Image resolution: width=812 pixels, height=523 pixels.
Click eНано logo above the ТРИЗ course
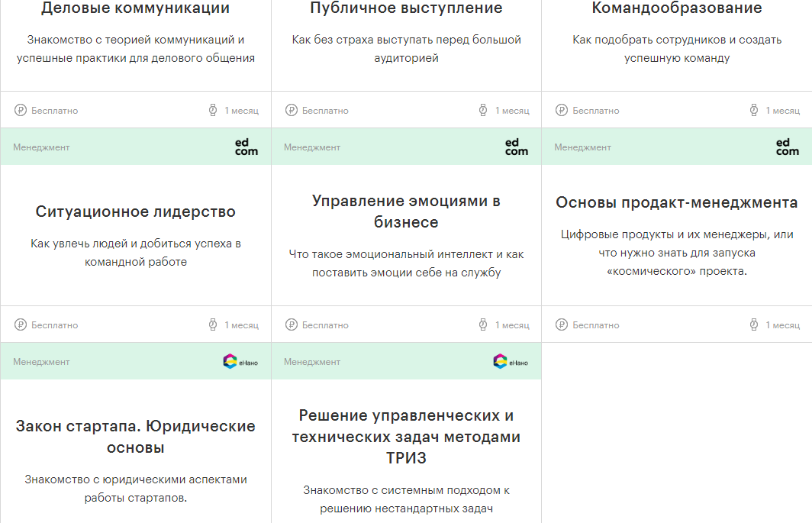tap(511, 362)
